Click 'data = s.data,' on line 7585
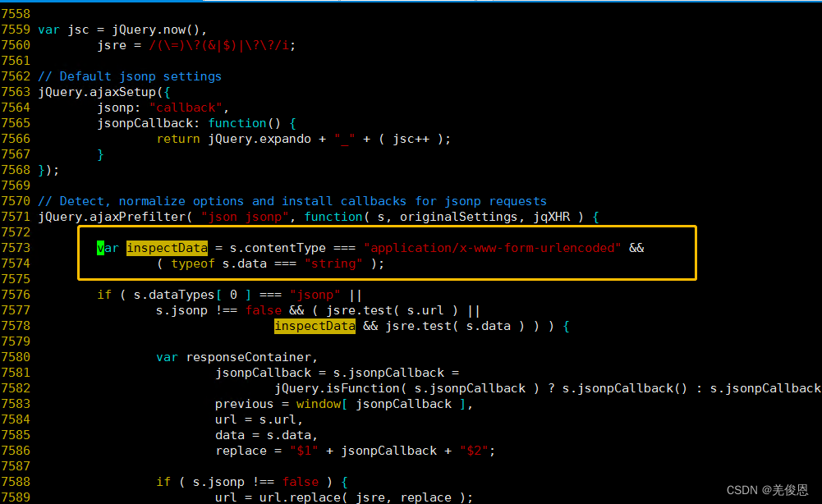This screenshot has height=504, width=822. 266,435
